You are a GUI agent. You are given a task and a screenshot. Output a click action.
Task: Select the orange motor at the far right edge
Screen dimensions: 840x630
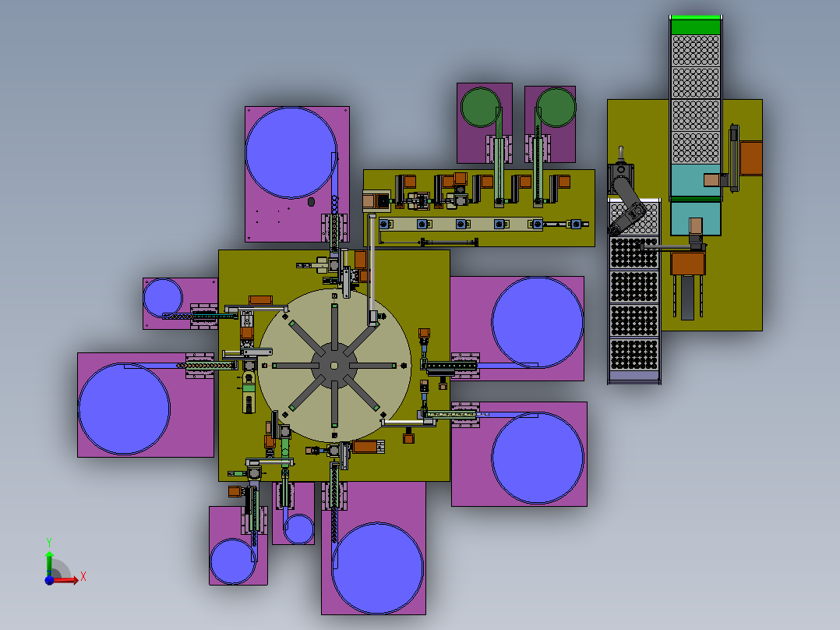[751, 158]
